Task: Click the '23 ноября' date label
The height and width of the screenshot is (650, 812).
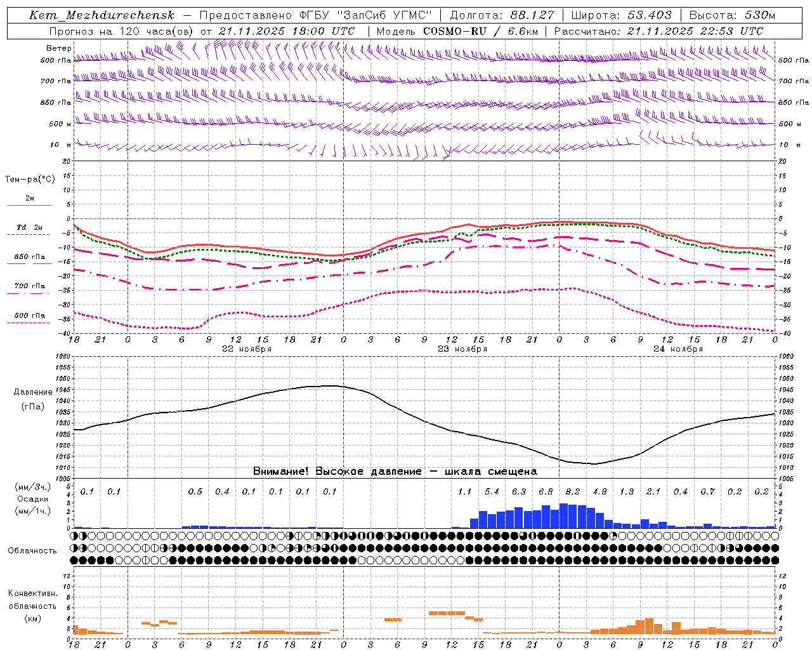Action: (462, 349)
